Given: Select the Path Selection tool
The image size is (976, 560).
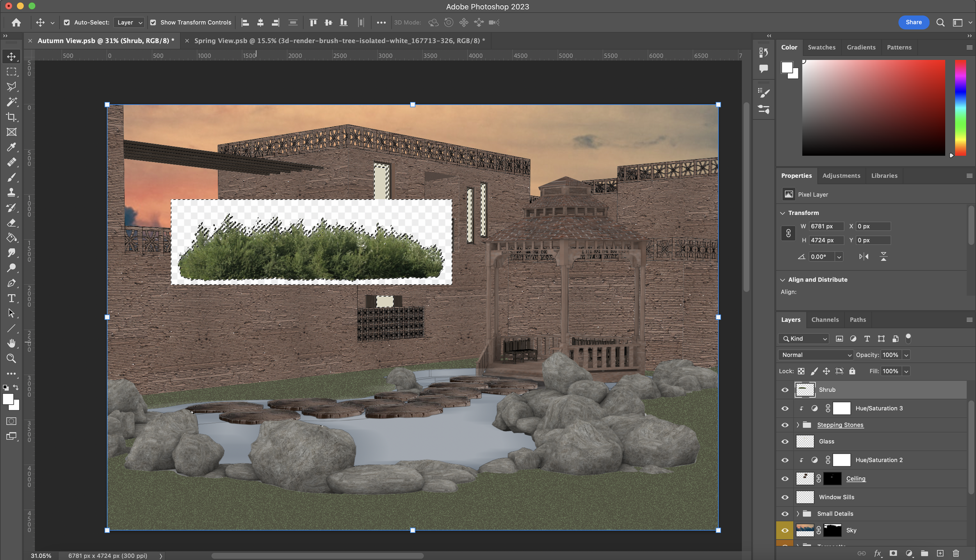Looking at the screenshot, I should point(11,313).
